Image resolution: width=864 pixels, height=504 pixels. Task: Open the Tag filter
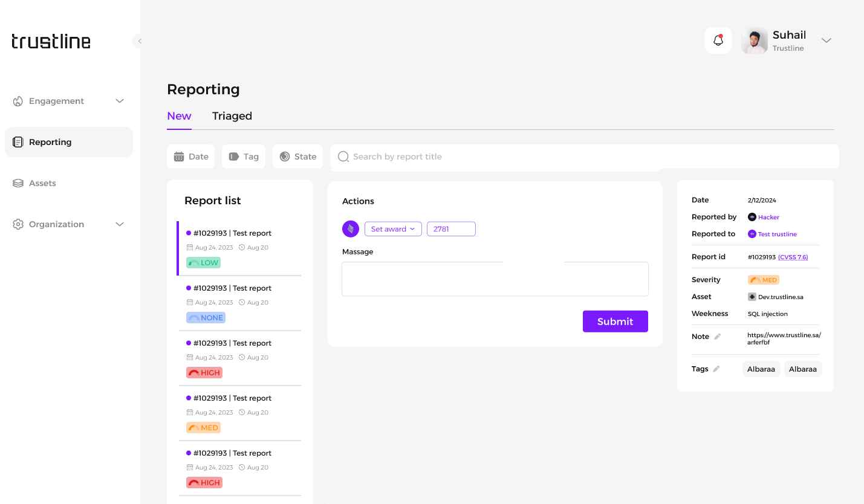coord(244,157)
